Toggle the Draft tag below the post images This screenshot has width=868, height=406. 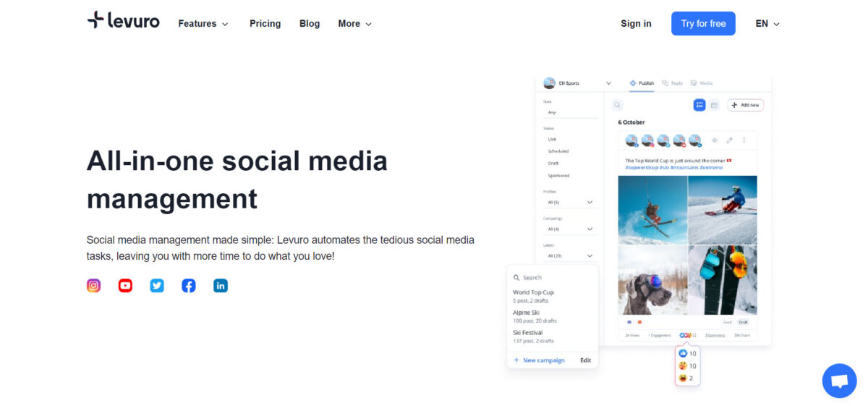click(x=743, y=322)
